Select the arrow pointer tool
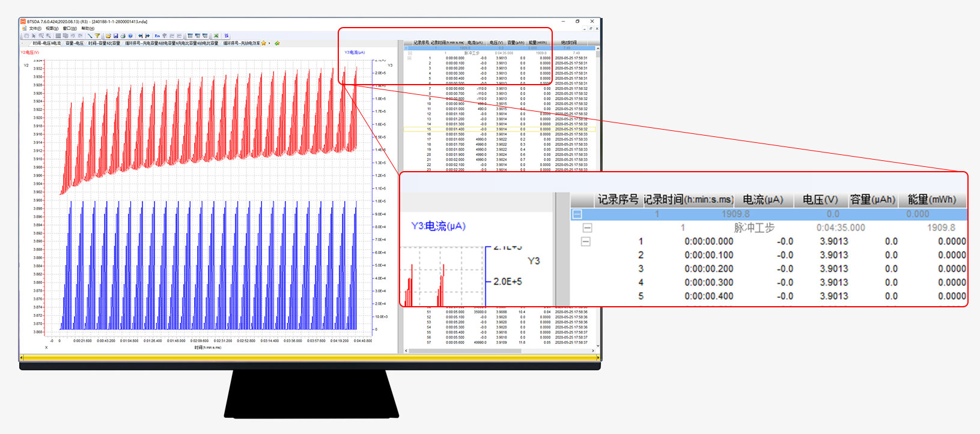The height and width of the screenshot is (434, 980). pyautogui.click(x=34, y=36)
